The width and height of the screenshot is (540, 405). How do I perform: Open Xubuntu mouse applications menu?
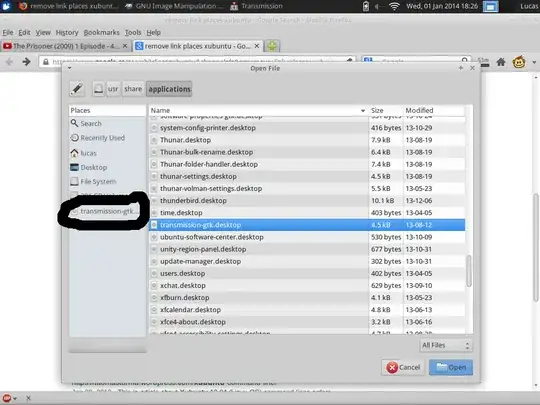pos(6,6)
